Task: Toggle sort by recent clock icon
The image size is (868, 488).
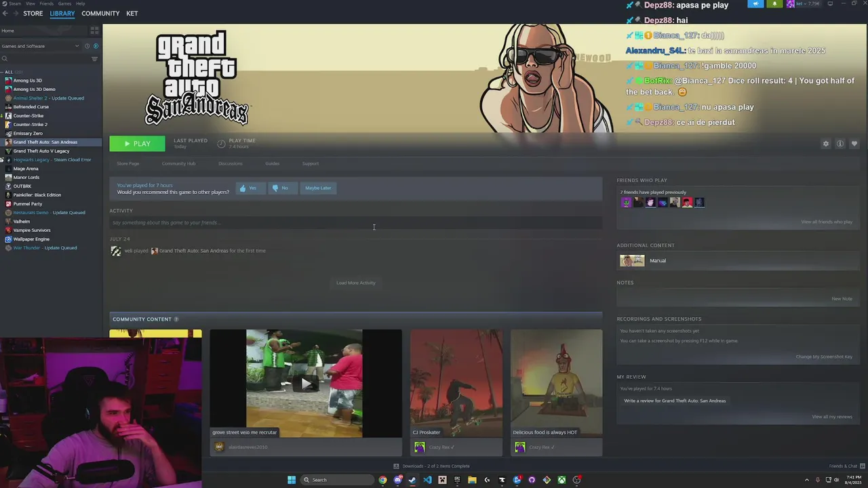Action: click(87, 46)
